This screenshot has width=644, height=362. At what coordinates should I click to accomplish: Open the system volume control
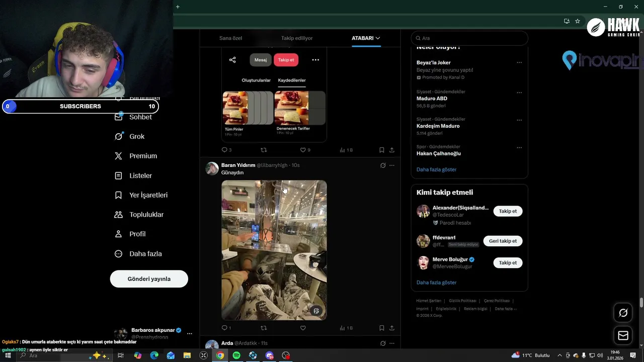[600, 355]
